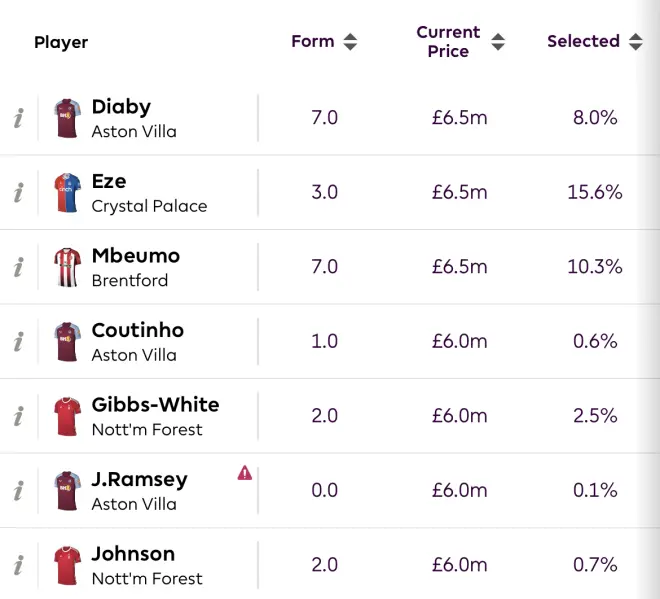Select the Coutinho player name
The image size is (660, 599).
[x=138, y=330]
